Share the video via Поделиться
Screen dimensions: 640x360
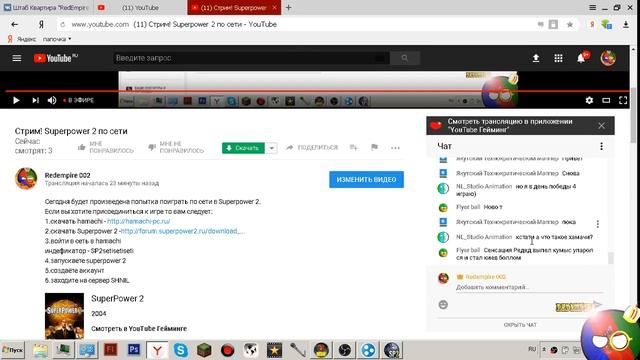click(312, 147)
